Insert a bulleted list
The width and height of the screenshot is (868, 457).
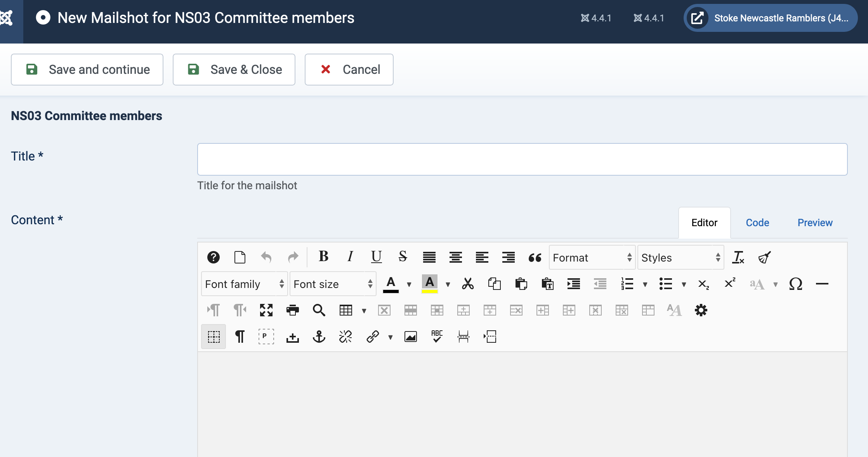coord(666,284)
